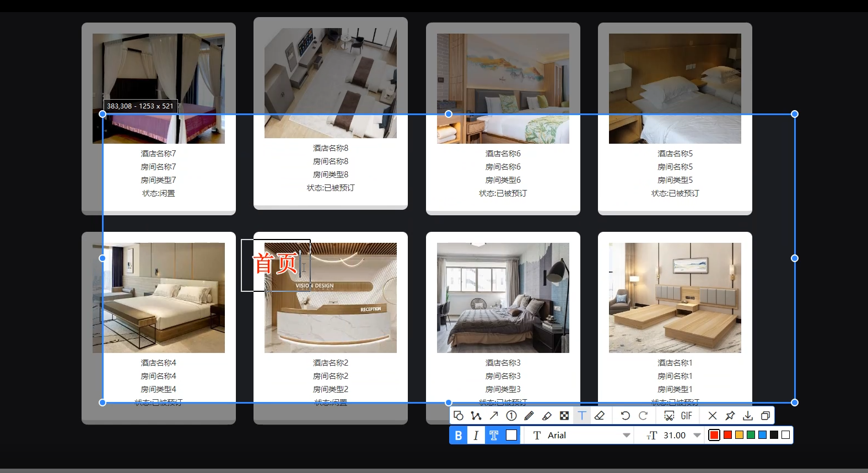The image size is (868, 473).
Task: Open the font size 31.00 dropdown
Action: [674, 435]
